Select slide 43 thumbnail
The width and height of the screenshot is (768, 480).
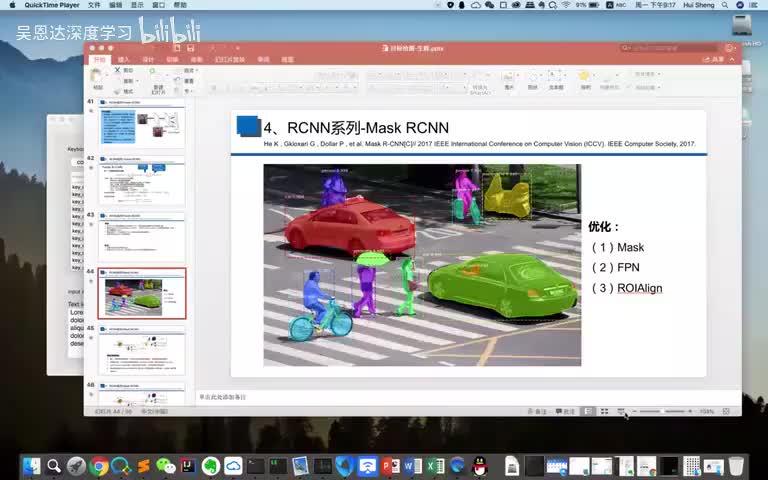(142, 239)
